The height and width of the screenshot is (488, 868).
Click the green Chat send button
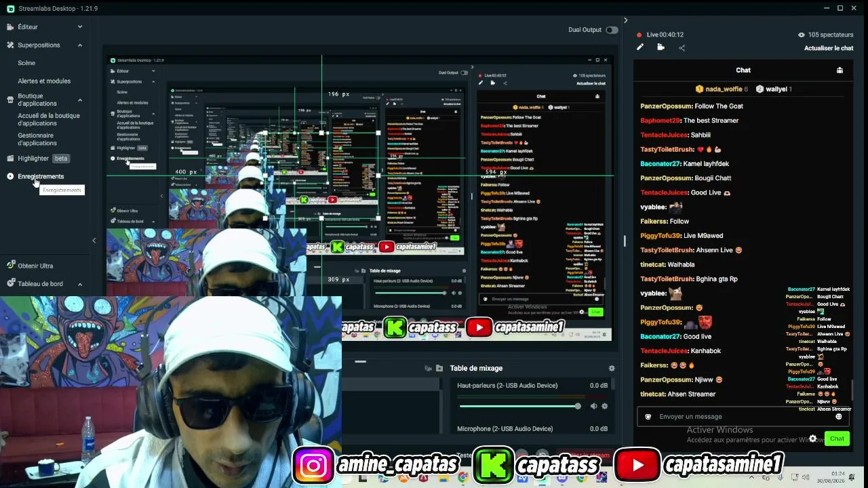pyautogui.click(x=837, y=439)
